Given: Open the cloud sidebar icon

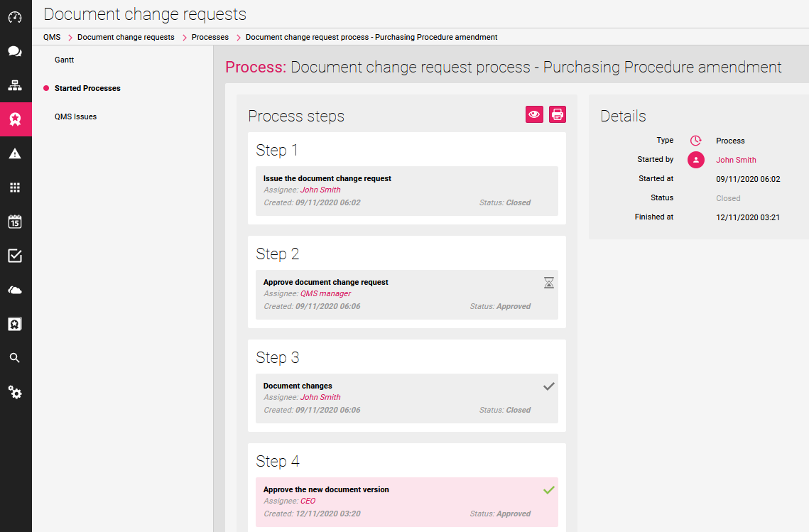Looking at the screenshot, I should click(15, 290).
